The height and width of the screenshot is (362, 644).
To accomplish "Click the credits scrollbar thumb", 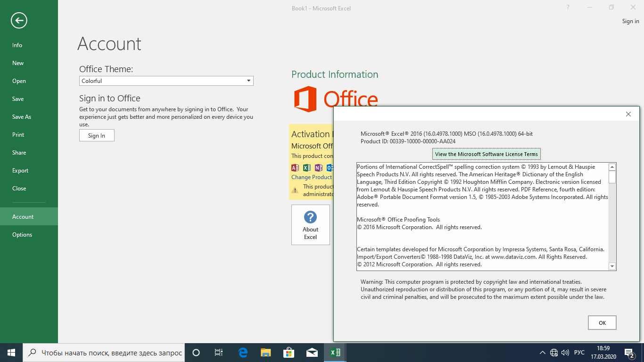I will (x=612, y=177).
